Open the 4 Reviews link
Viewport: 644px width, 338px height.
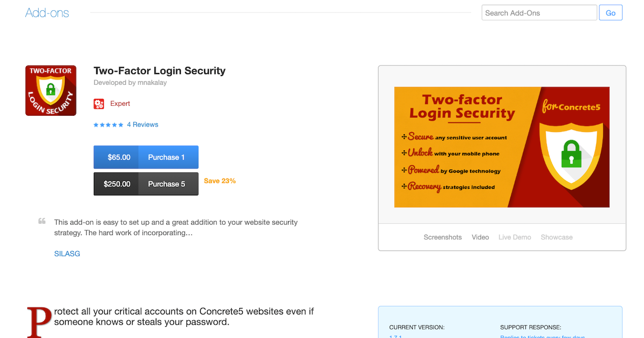[x=142, y=124]
